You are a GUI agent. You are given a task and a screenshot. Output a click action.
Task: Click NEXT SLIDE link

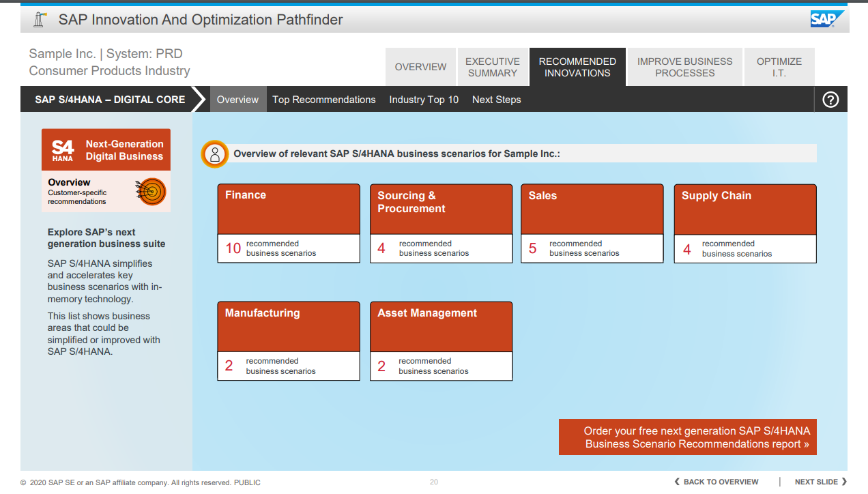pyautogui.click(x=821, y=482)
